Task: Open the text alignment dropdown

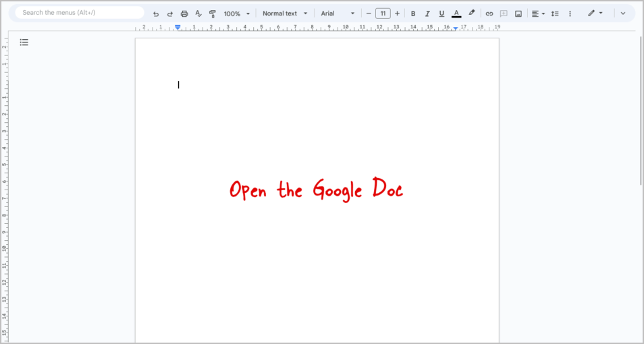Action: [x=538, y=13]
